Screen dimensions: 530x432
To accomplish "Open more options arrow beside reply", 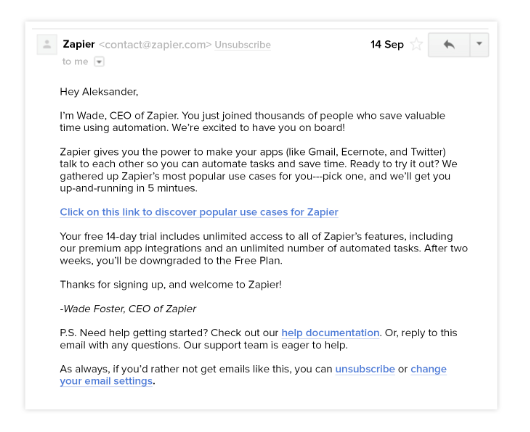I will [x=479, y=45].
